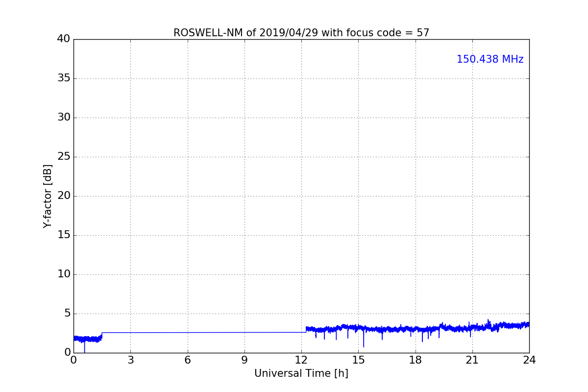Click y-axis tick label 10

(63, 274)
